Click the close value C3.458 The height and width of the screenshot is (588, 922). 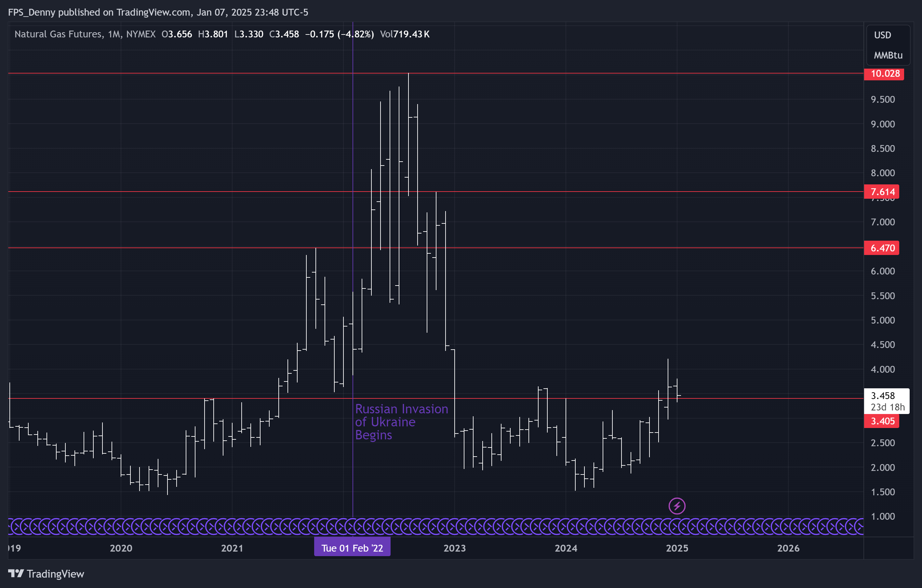pos(284,34)
